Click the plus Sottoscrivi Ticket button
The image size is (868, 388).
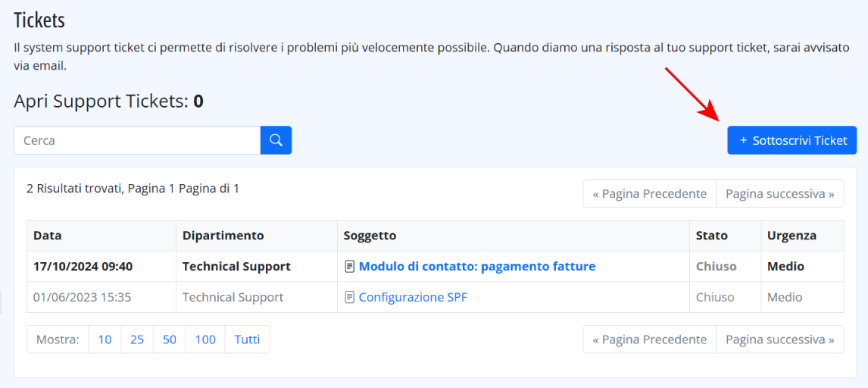pos(792,141)
